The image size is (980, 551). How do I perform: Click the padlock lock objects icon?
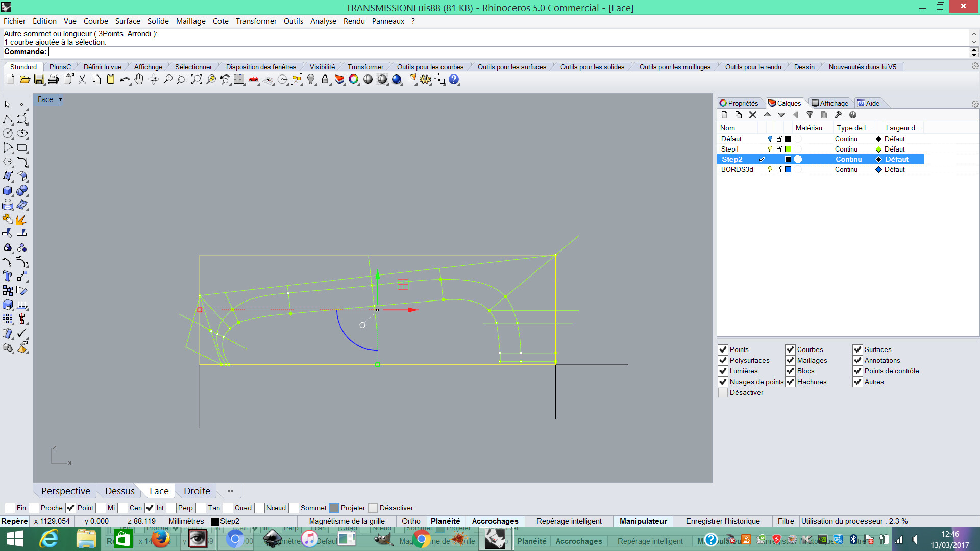[x=325, y=80]
